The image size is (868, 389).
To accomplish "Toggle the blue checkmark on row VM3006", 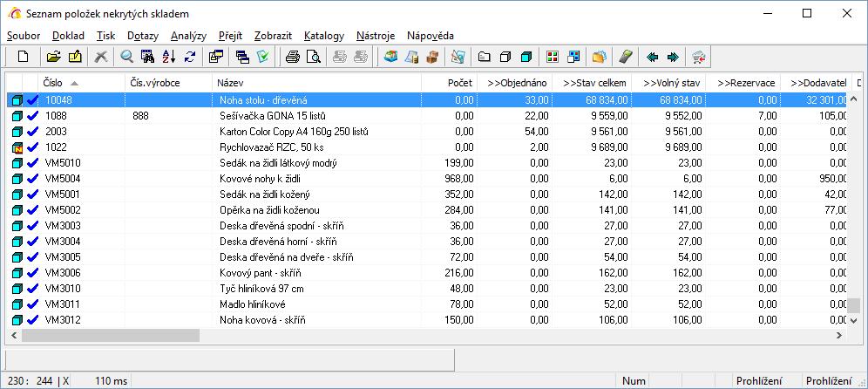I will 32,273.
